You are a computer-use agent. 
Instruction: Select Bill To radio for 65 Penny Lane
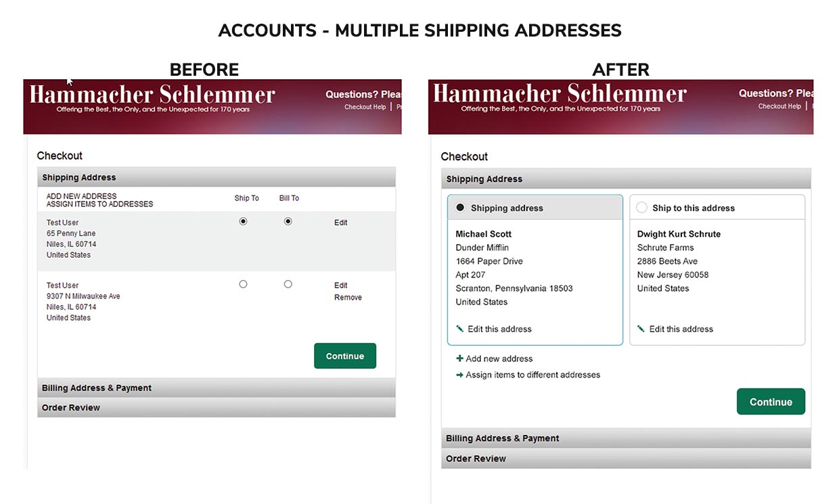click(x=288, y=221)
